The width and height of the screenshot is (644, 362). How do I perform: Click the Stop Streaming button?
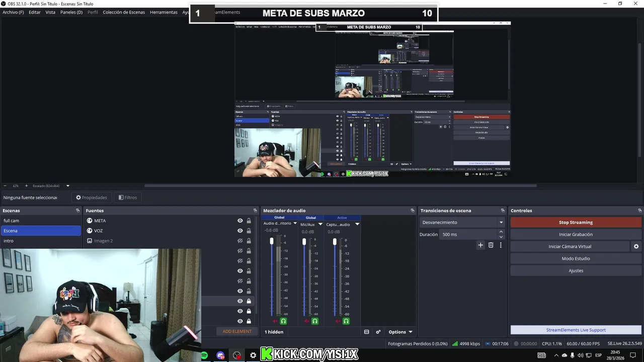576,222
